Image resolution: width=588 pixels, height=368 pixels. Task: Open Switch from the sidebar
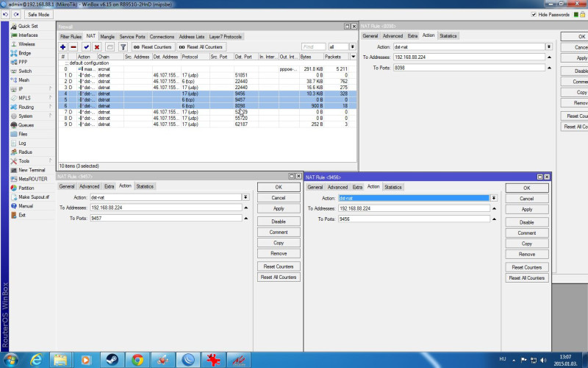point(25,71)
